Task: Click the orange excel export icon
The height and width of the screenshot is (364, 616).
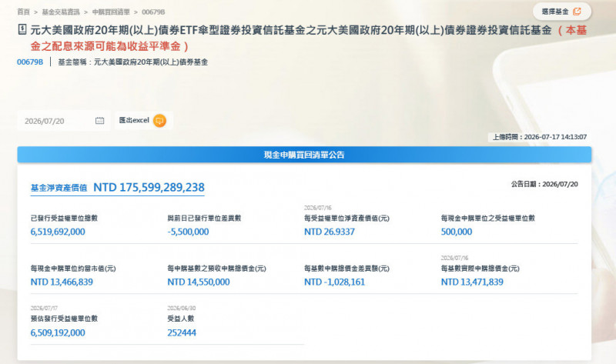Action: point(159,121)
